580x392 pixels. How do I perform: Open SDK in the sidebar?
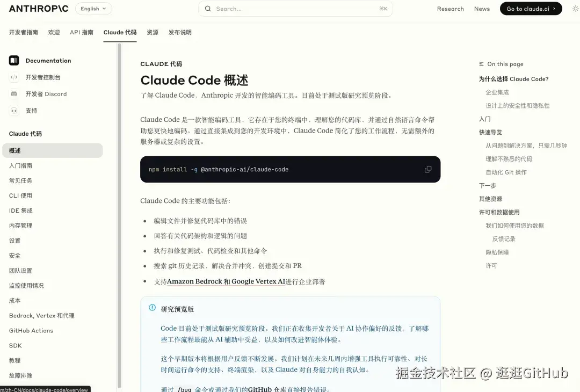pos(16,345)
